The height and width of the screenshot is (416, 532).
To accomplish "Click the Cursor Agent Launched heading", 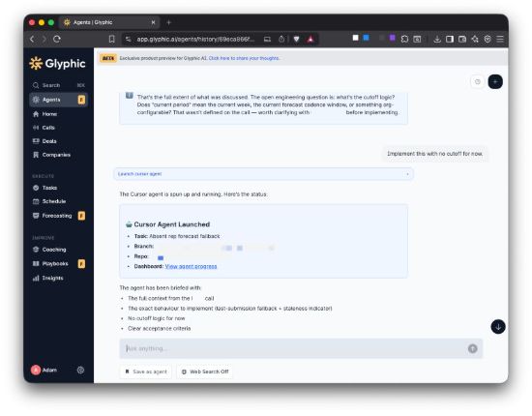I will point(171,224).
